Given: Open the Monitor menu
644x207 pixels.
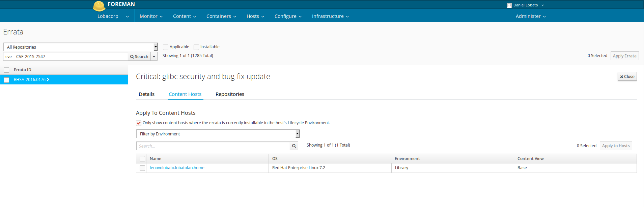Looking at the screenshot, I should coord(151,16).
